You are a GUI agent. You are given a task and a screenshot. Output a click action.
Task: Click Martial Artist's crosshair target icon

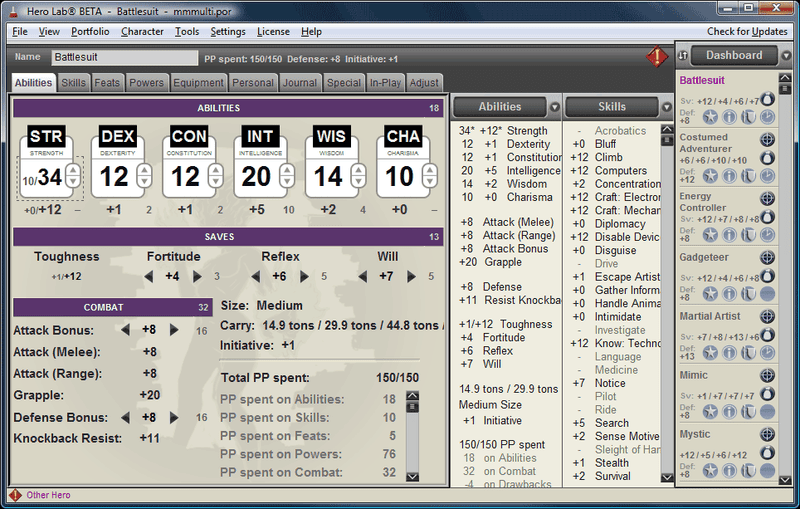(x=767, y=316)
